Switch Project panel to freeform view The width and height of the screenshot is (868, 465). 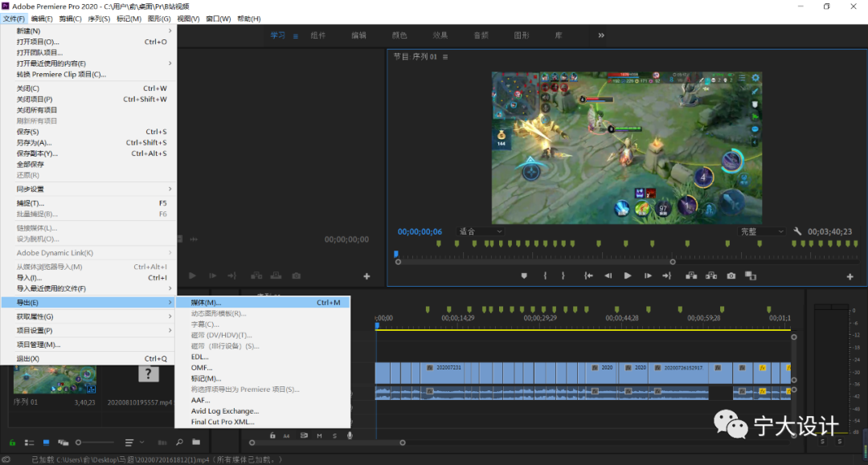(x=63, y=443)
